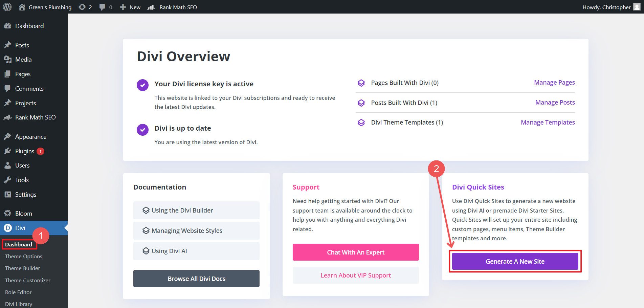Click the WordPress logo icon
The height and width of the screenshot is (308, 644).
point(7,7)
